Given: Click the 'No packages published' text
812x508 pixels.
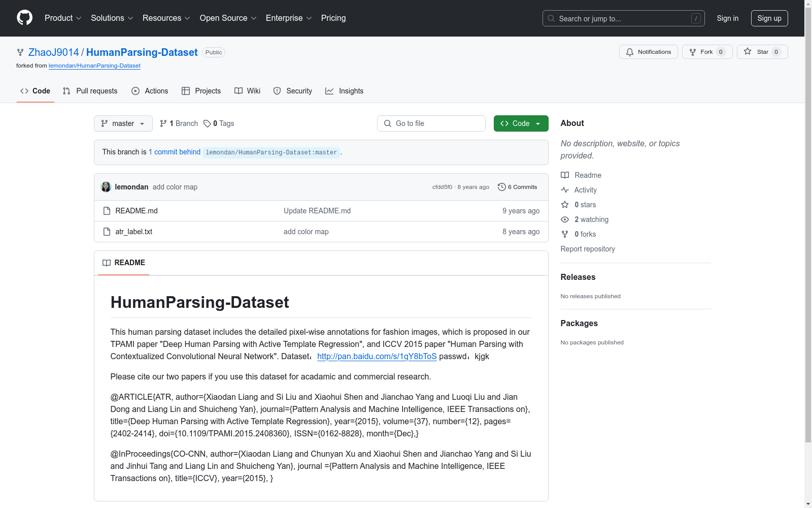Looking at the screenshot, I should tap(592, 342).
